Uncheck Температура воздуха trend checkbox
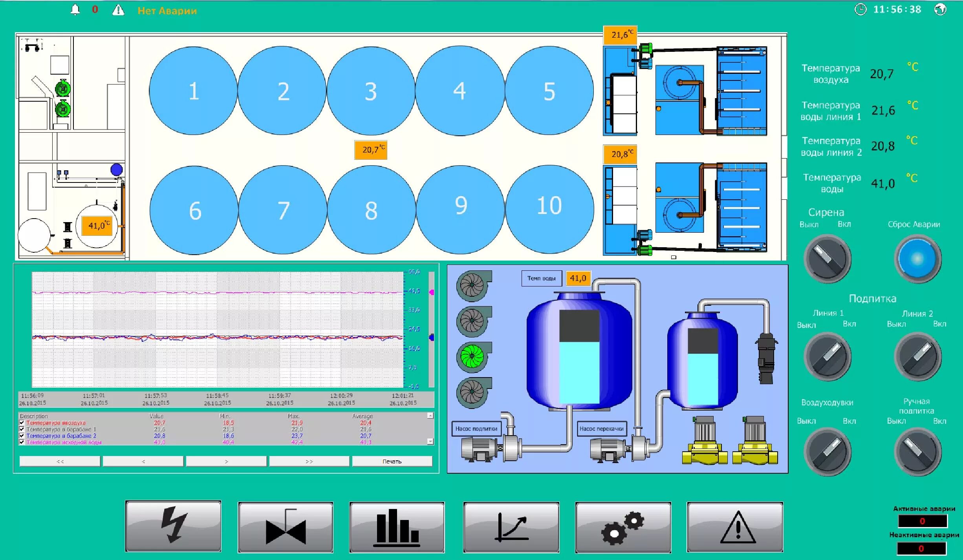The height and width of the screenshot is (560, 963). point(22,423)
